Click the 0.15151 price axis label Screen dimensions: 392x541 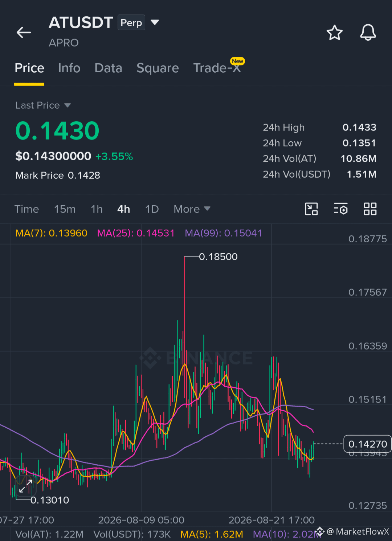point(367,400)
